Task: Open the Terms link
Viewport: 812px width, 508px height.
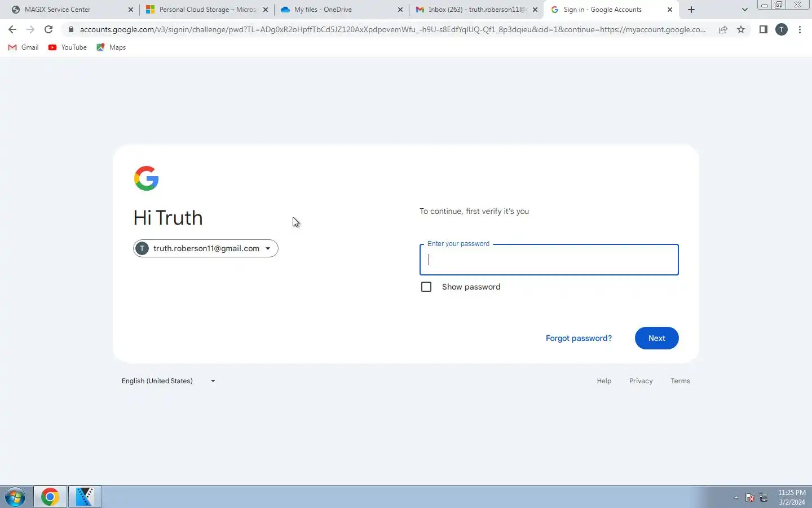Action: (x=680, y=381)
